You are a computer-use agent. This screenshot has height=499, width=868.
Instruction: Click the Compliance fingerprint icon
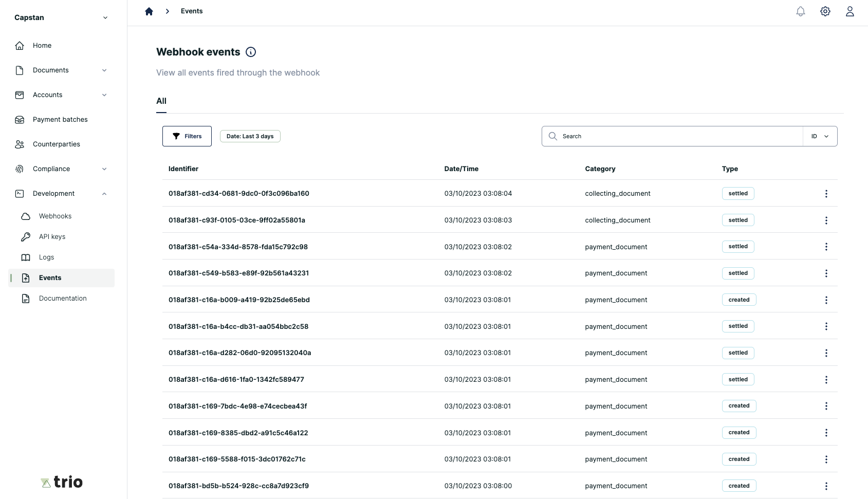point(20,169)
